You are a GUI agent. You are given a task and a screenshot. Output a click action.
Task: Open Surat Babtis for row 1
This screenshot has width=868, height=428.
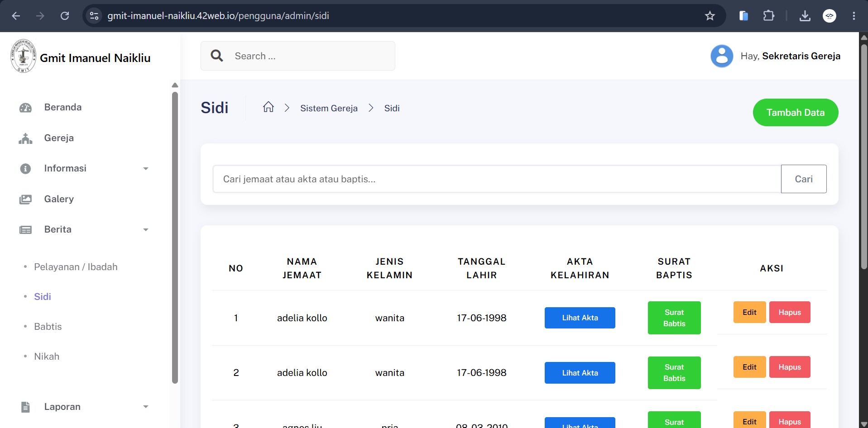(x=674, y=318)
